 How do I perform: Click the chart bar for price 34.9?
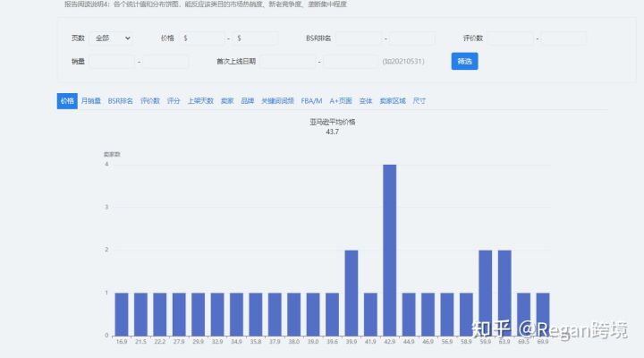[x=236, y=314]
